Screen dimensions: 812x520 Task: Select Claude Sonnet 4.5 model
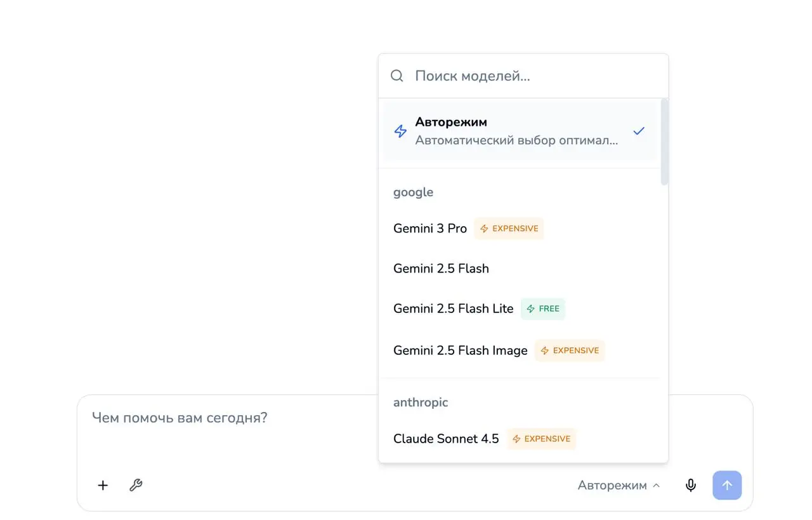pyautogui.click(x=520, y=439)
